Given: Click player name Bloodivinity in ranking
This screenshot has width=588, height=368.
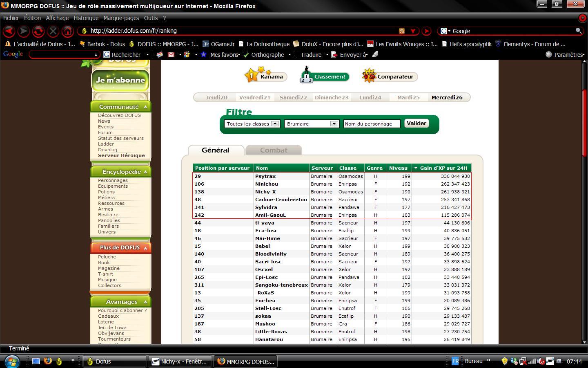Looking at the screenshot, I should click(x=271, y=254).
